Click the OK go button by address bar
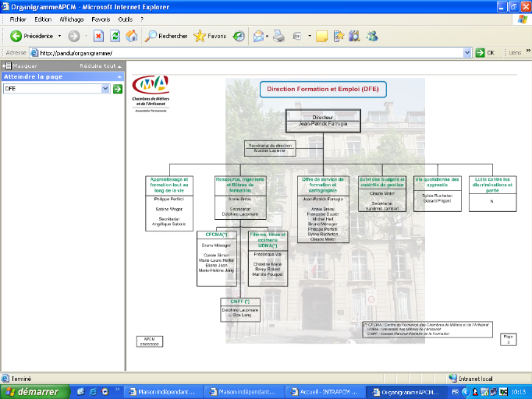Viewport: 532px width, 399px height. coord(485,53)
